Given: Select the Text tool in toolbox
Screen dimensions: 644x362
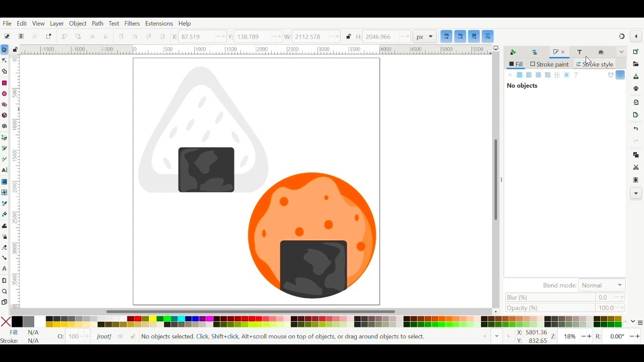Looking at the screenshot, I should [5, 170].
